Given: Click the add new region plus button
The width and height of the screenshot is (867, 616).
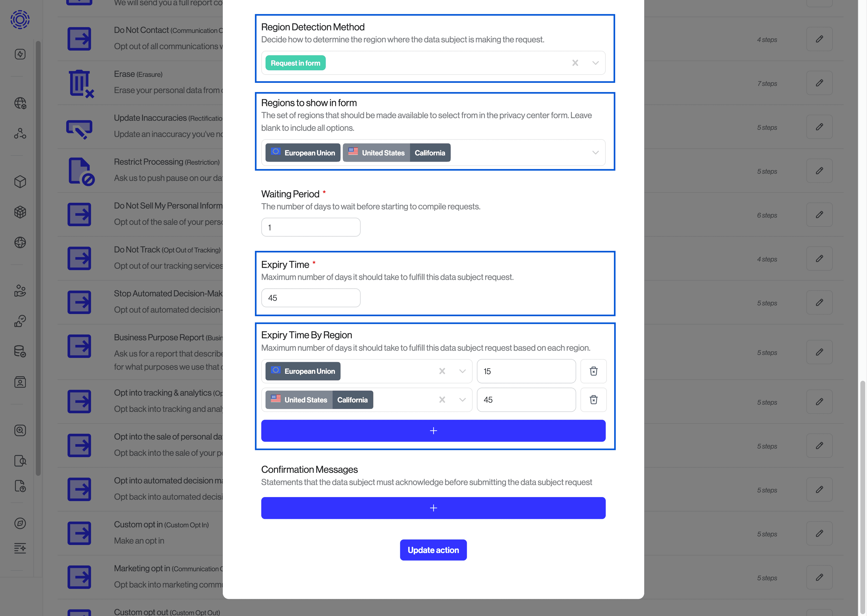Looking at the screenshot, I should click(433, 430).
